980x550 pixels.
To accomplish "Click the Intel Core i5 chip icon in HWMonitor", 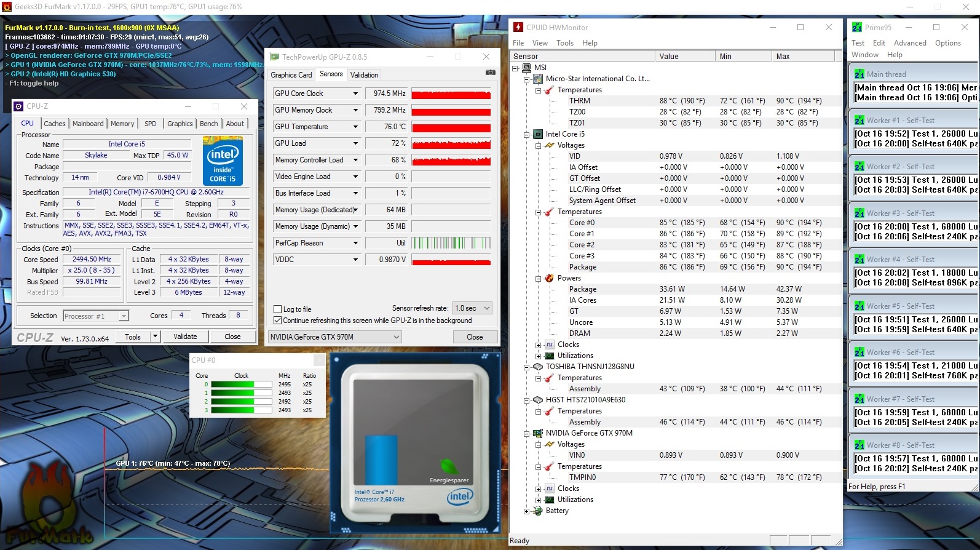I will click(538, 134).
